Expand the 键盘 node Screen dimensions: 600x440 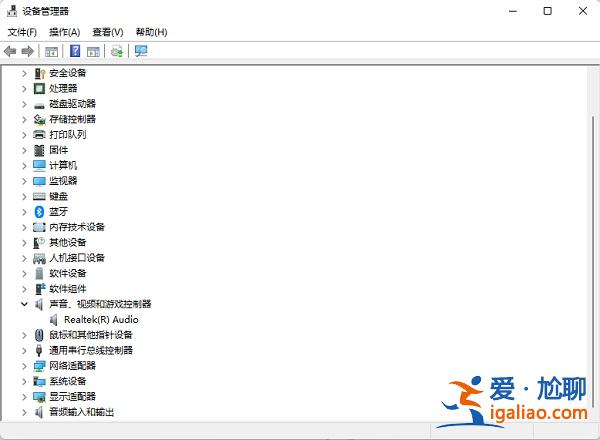[24, 196]
